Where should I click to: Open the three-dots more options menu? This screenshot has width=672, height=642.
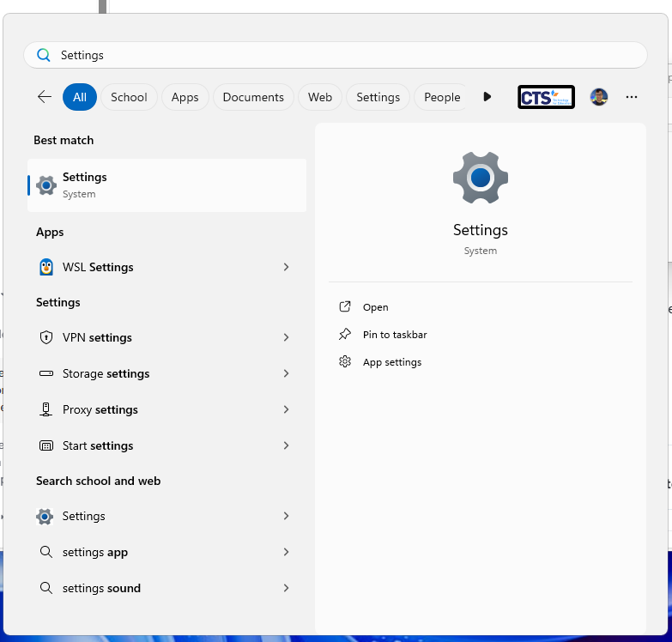point(632,97)
